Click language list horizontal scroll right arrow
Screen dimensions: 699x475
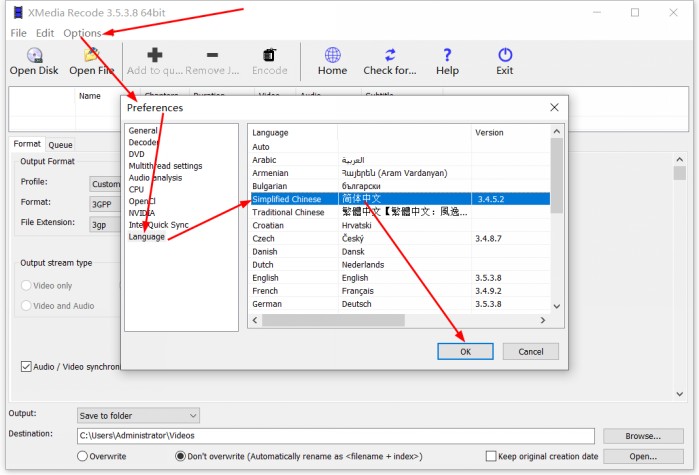click(x=543, y=320)
